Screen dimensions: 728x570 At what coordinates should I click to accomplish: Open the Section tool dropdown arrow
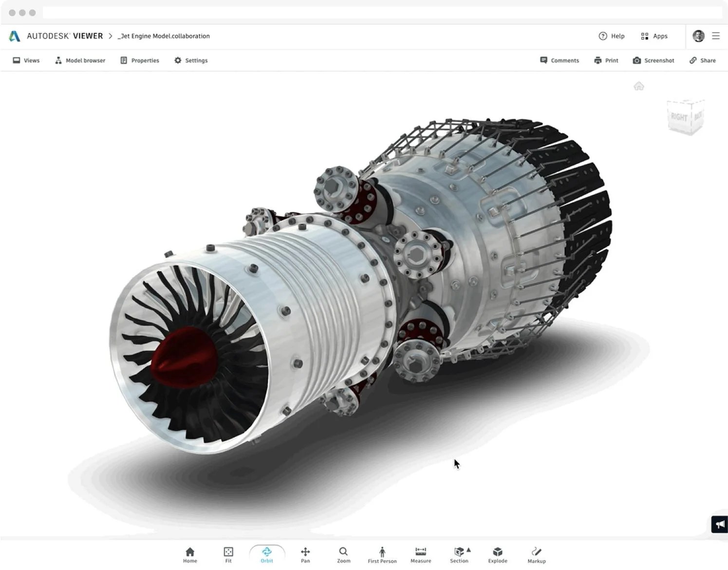(468, 550)
